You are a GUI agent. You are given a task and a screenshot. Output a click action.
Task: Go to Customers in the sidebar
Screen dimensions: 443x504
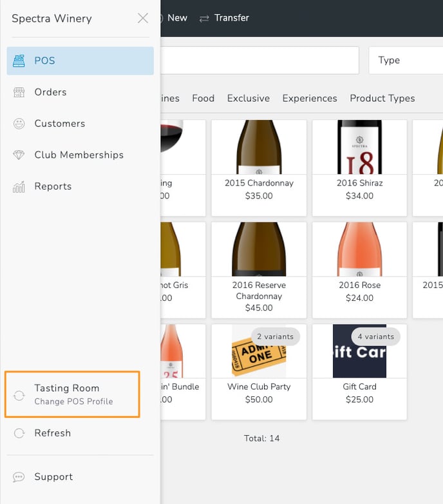point(80,124)
